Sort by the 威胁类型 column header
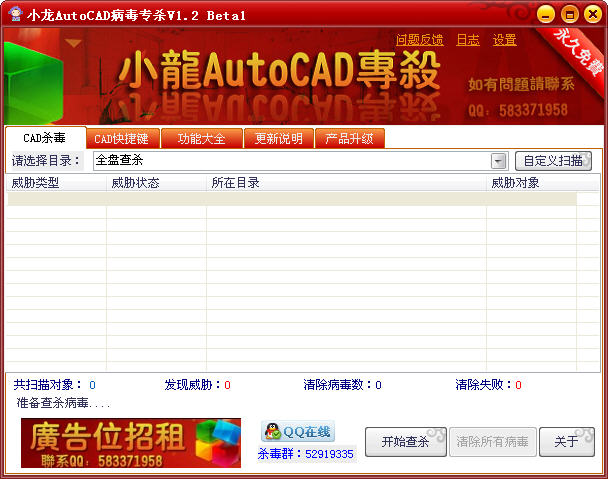Screen dimensions: 608x479 click(36, 183)
